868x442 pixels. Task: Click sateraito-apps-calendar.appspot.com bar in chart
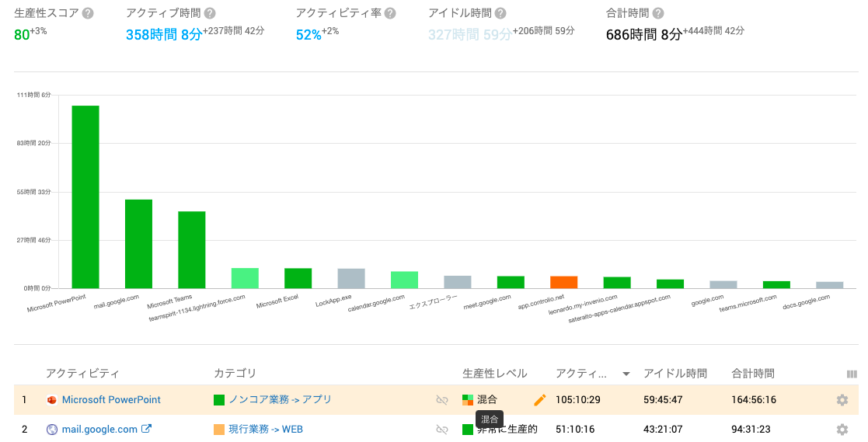[670, 284]
